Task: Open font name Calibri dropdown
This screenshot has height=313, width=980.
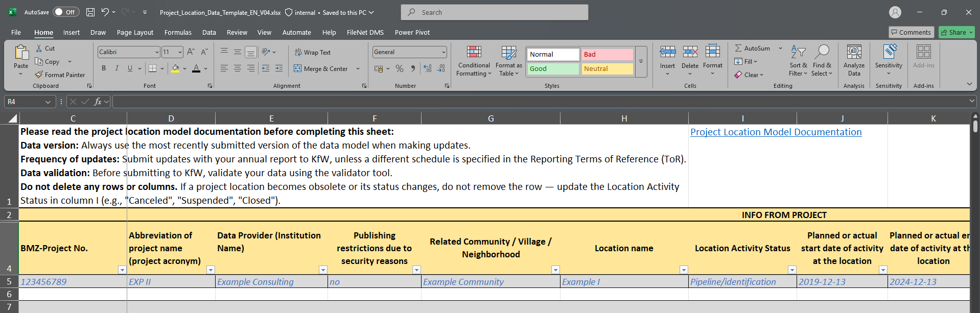Action: [x=157, y=52]
